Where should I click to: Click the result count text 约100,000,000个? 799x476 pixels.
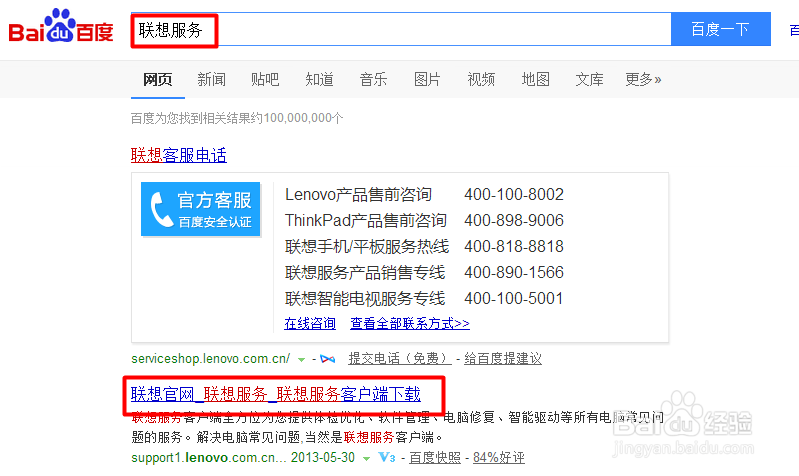(297, 118)
